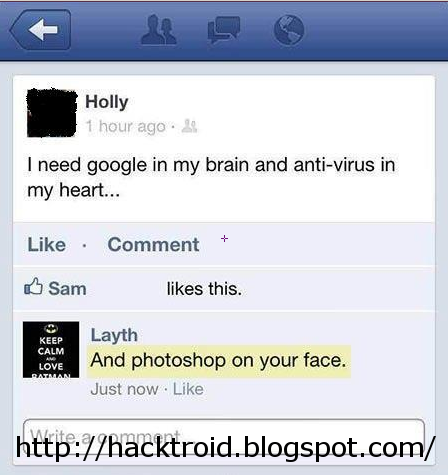Click the friends audience icon under Holly
The height and width of the screenshot is (475, 448).
[189, 126]
